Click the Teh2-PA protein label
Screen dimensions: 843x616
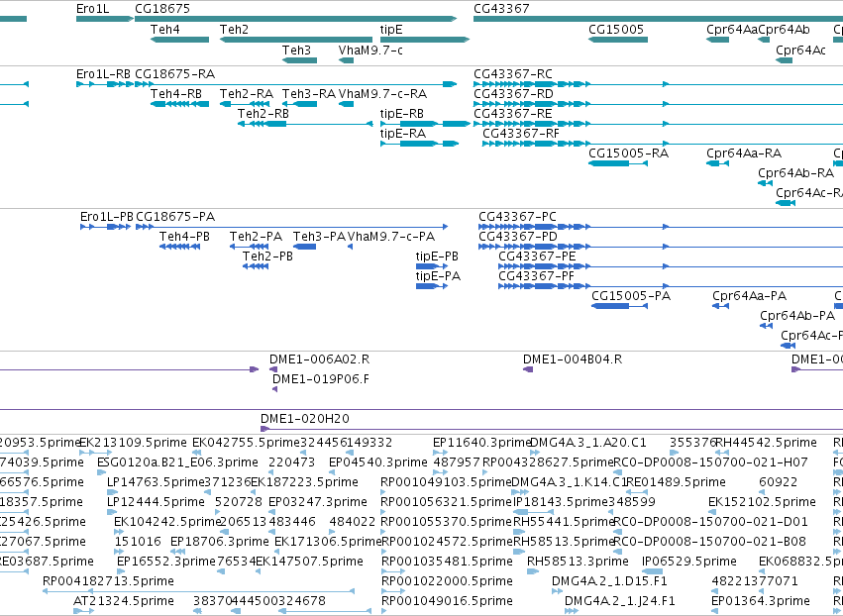(256, 237)
